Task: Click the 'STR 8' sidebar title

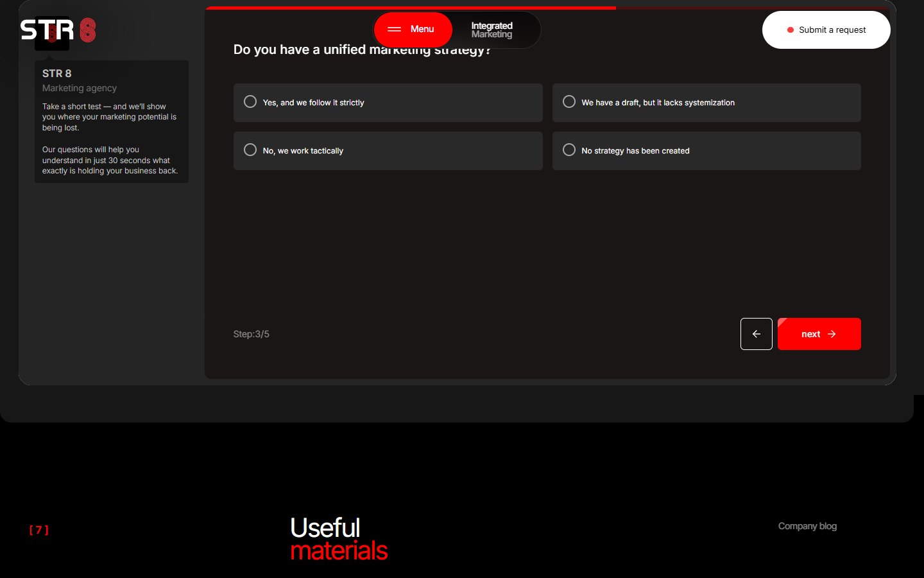Action: click(57, 73)
